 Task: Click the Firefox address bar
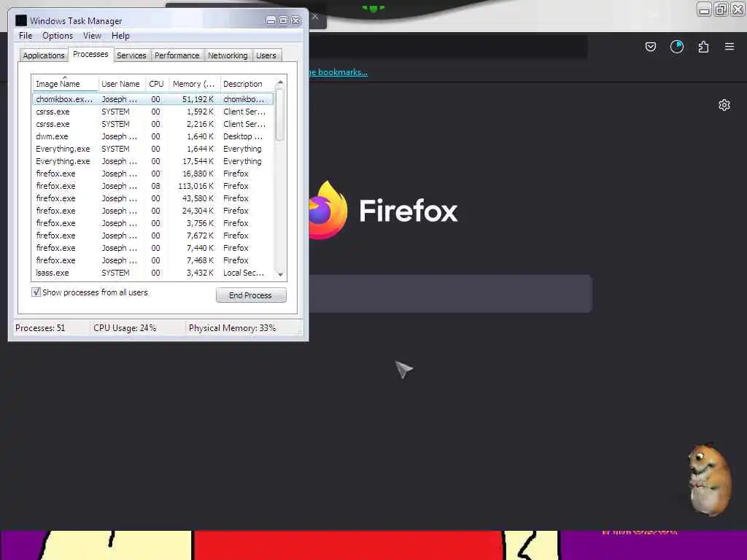448,47
